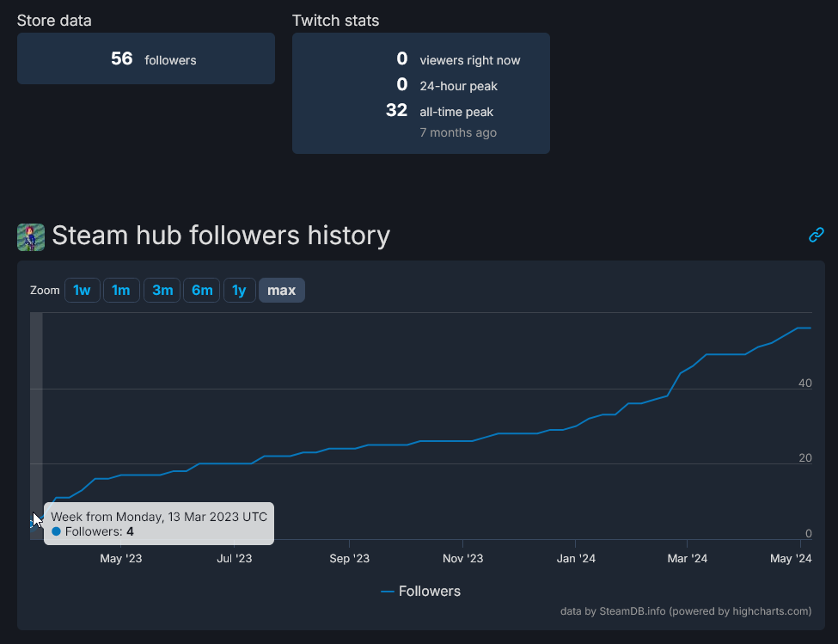Viewport: 838px width, 644px height.
Task: Click the 56 followers store data card
Action: coord(146,58)
